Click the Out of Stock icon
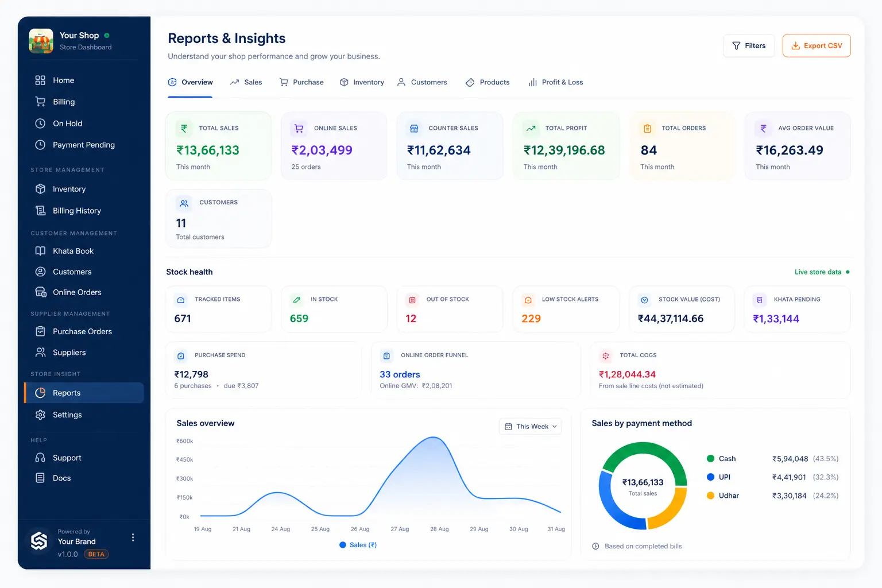 pyautogui.click(x=412, y=300)
